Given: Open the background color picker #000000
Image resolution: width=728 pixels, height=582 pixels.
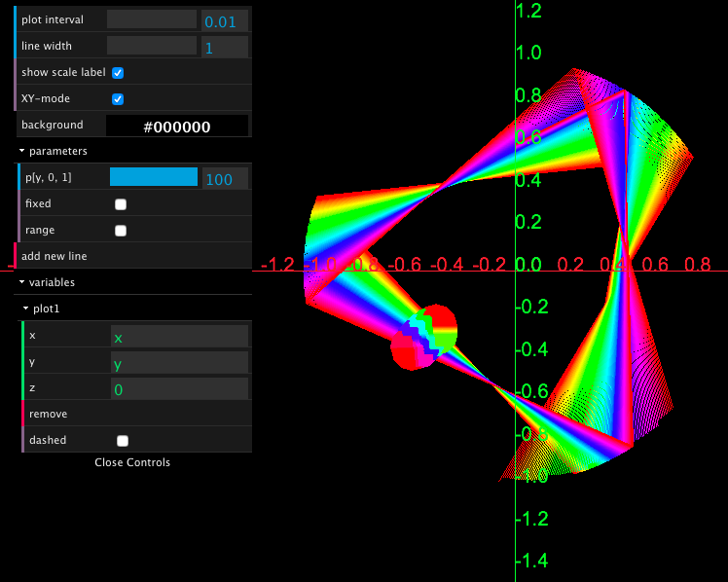Looking at the screenshot, I should 176,126.
